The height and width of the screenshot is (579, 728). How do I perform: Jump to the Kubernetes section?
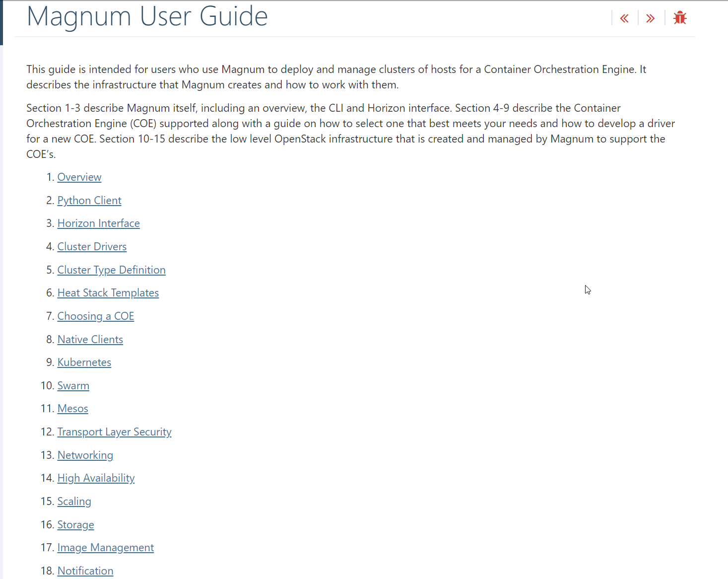coord(84,362)
